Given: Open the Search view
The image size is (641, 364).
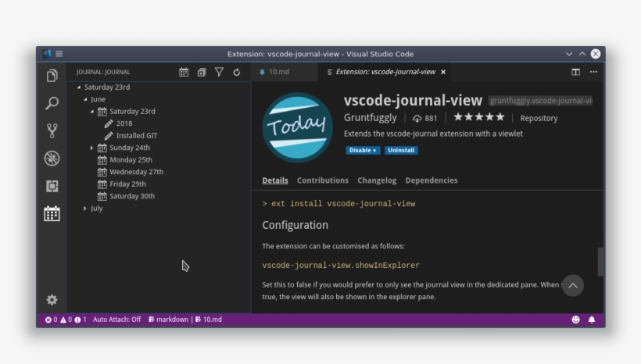Looking at the screenshot, I should 52,103.
